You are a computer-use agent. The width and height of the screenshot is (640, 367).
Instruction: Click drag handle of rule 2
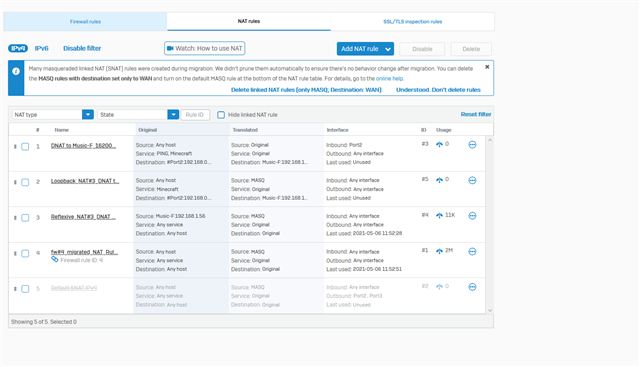(x=15, y=182)
